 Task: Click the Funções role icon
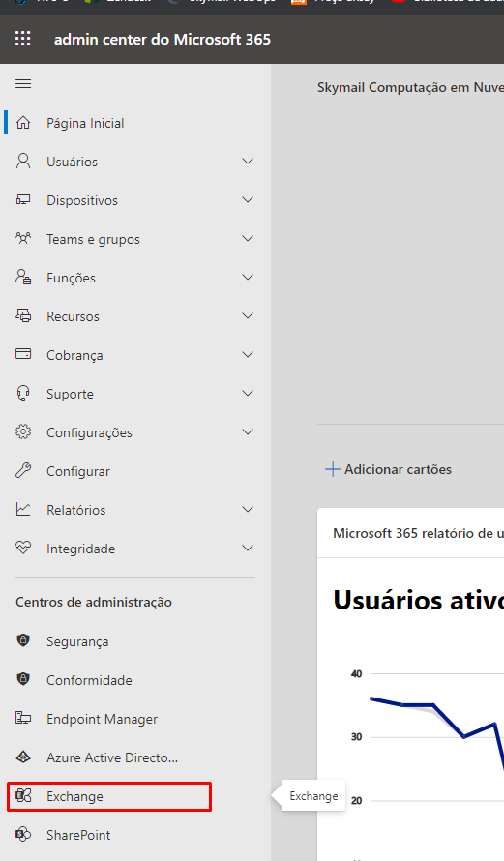coord(23,277)
